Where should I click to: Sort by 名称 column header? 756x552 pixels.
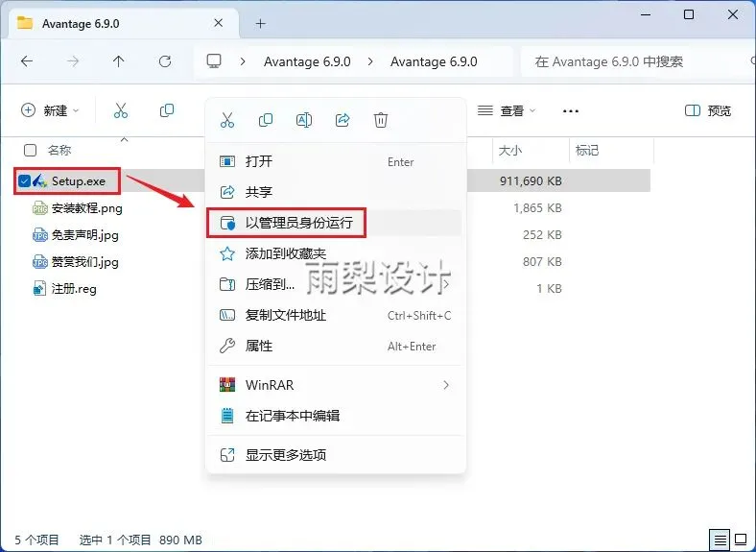coord(59,150)
